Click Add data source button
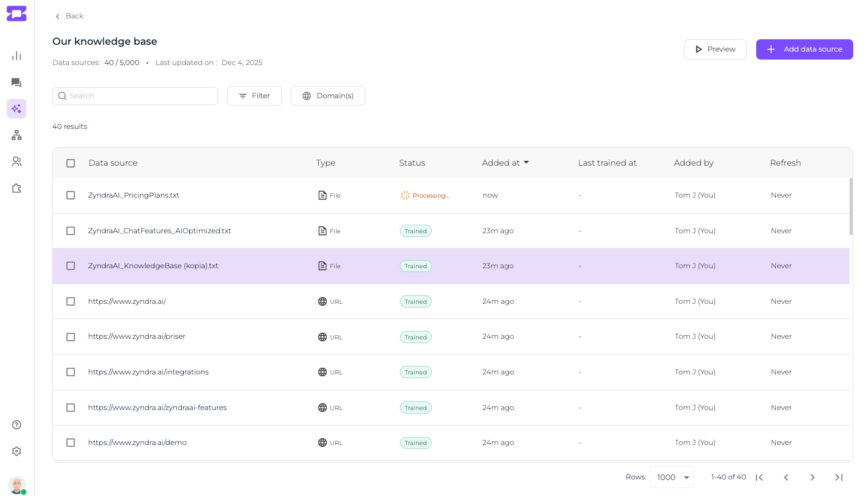The width and height of the screenshot is (868, 496). pyautogui.click(x=804, y=49)
